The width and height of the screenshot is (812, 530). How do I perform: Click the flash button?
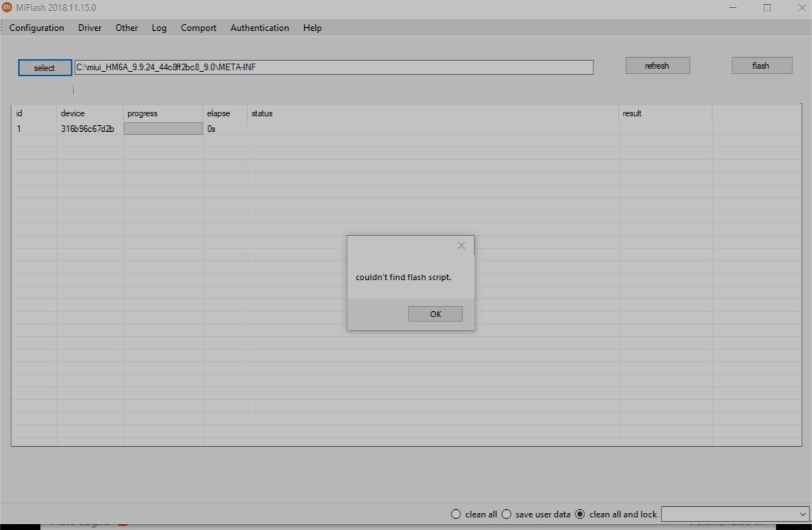click(x=762, y=66)
